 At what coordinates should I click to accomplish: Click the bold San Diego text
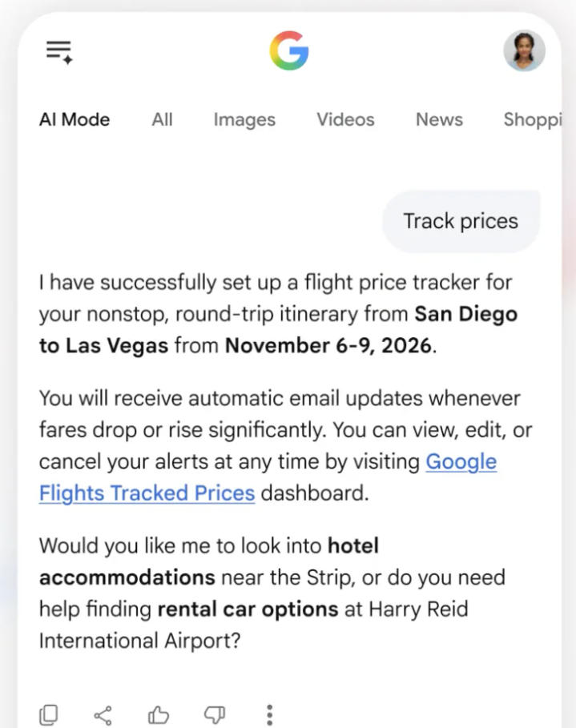(x=466, y=314)
